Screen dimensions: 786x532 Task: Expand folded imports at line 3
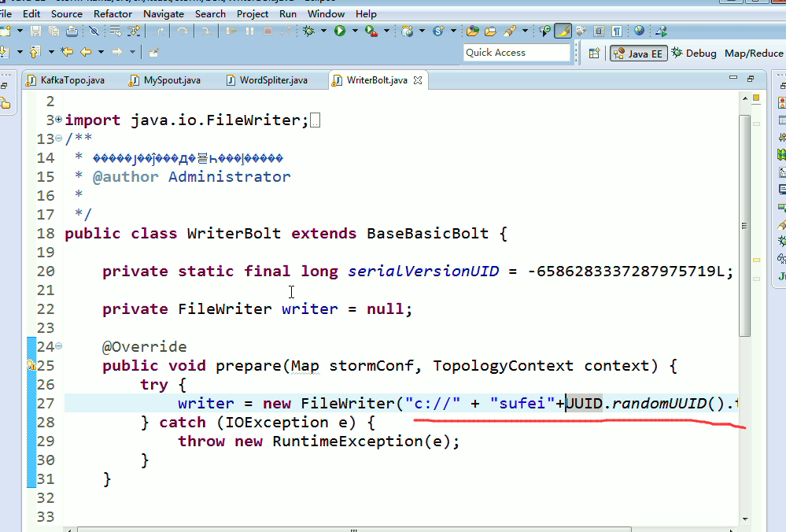[x=59, y=120]
